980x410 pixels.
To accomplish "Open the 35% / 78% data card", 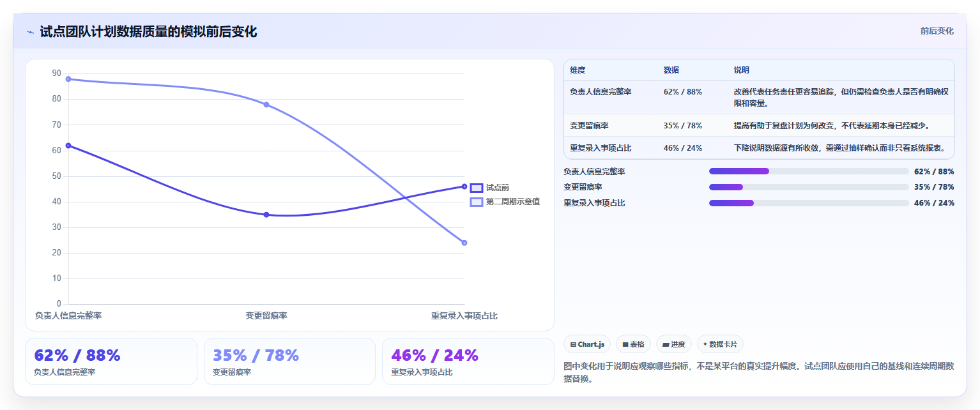I will coord(289,361).
